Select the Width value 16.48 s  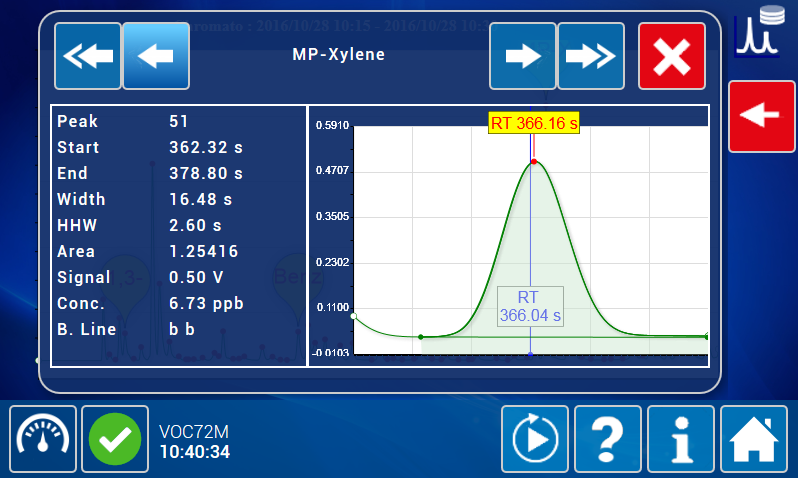click(x=201, y=199)
